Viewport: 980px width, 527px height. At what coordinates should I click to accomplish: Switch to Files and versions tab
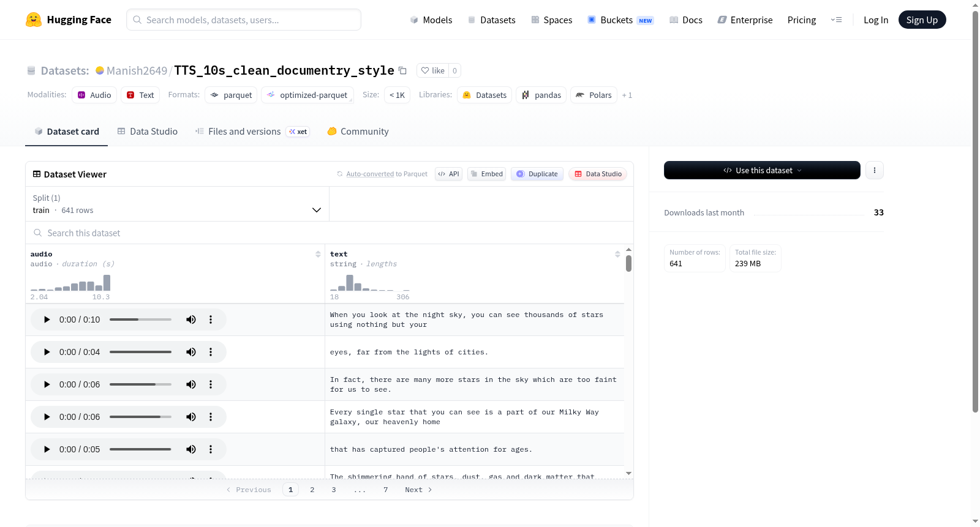[252, 131]
